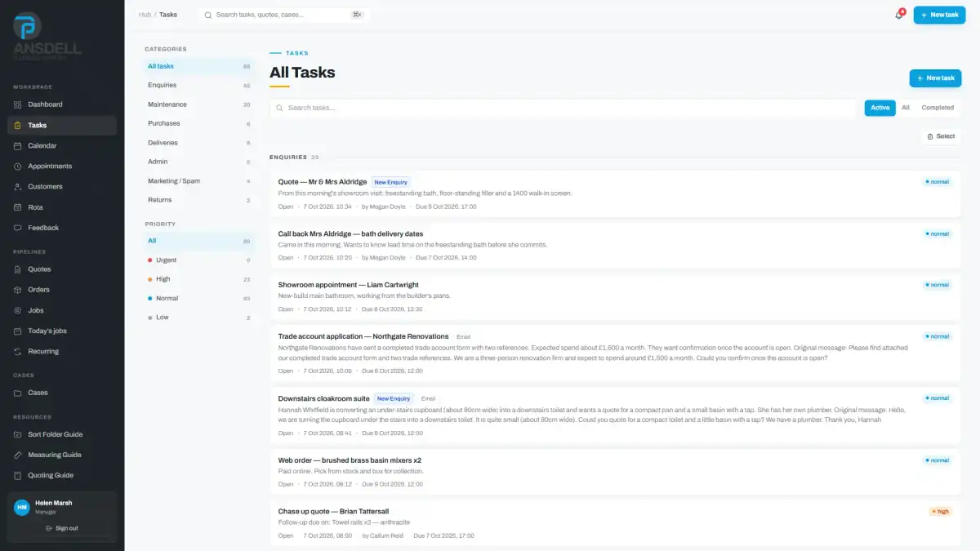Click New task button in top bar

pyautogui.click(x=939, y=15)
